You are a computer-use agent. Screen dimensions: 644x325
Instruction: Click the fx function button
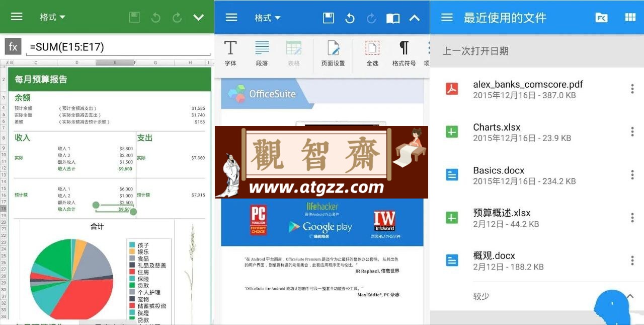13,47
